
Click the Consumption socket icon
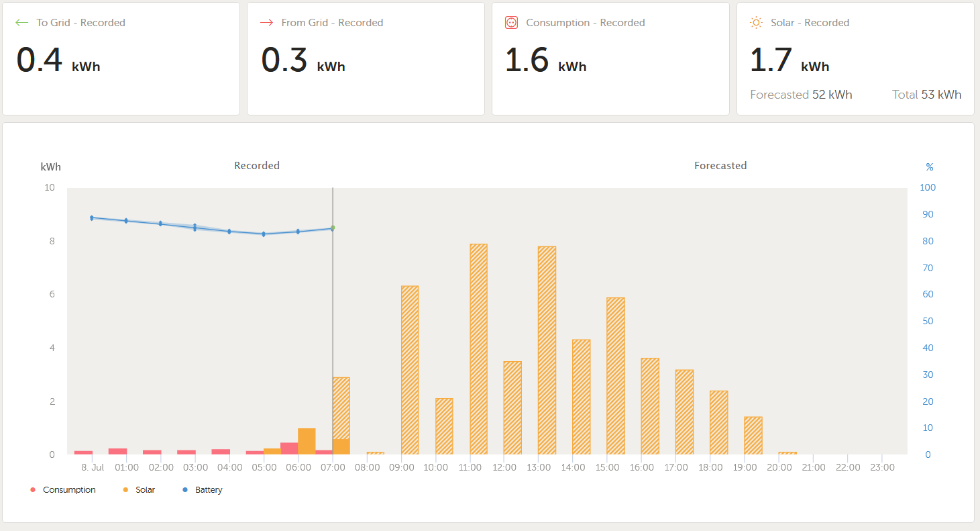click(x=511, y=23)
